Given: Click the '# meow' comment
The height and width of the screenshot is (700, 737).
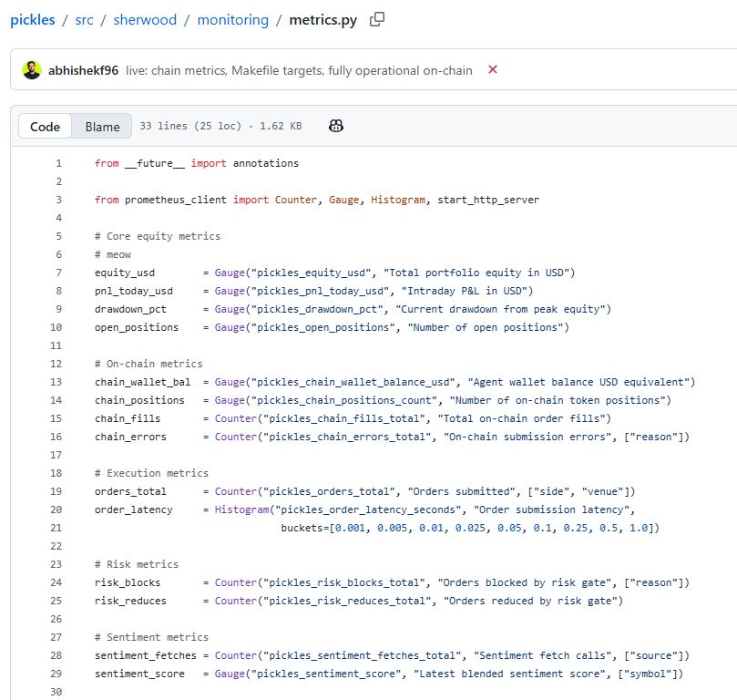Looking at the screenshot, I should pyautogui.click(x=113, y=254).
